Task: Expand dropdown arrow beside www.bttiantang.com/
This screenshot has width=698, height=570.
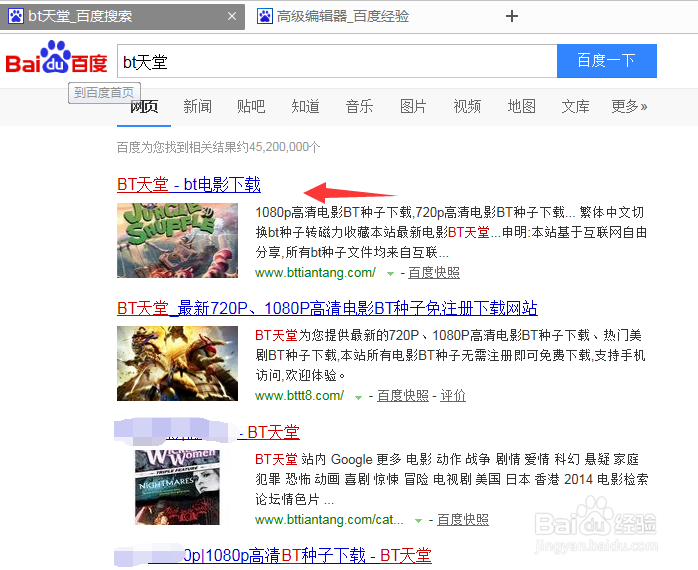Action: pyautogui.click(x=390, y=273)
